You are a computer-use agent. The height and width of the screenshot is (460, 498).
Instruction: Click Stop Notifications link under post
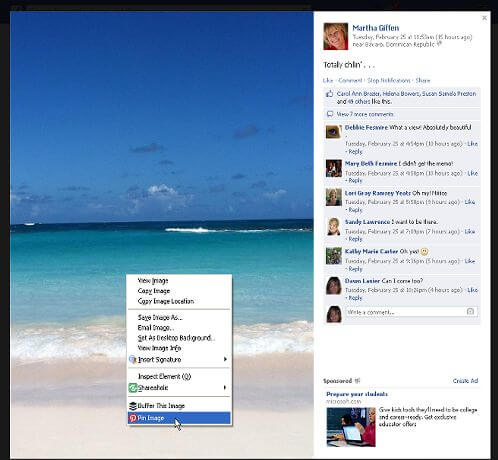tap(389, 80)
